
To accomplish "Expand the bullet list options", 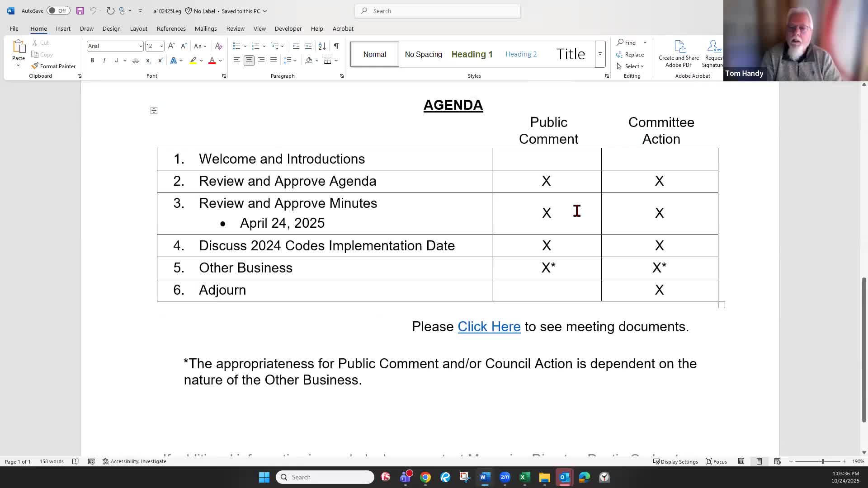I will (245, 46).
